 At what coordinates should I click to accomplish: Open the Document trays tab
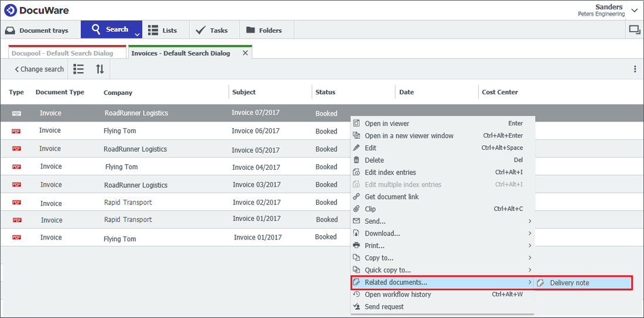click(x=37, y=30)
